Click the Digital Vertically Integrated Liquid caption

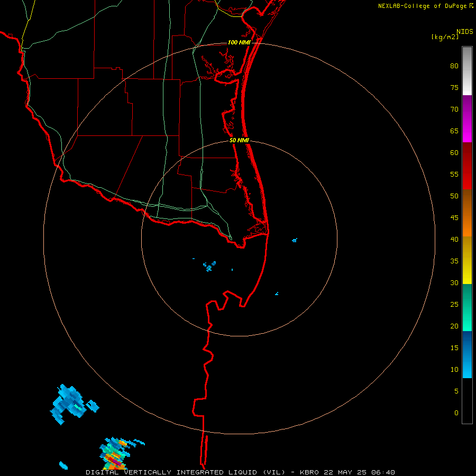(186, 472)
